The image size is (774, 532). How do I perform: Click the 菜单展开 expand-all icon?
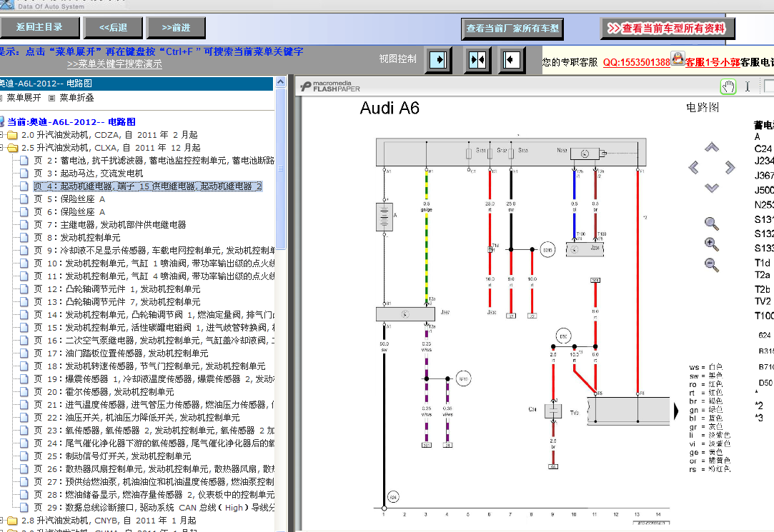point(1,98)
